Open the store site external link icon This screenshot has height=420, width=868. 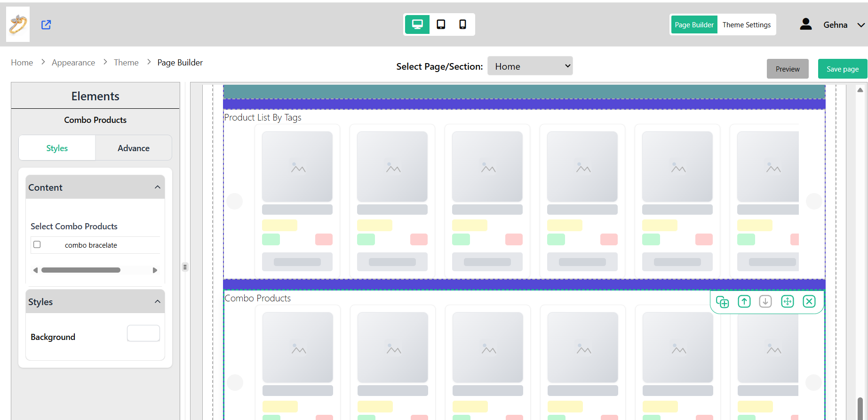coord(46,24)
